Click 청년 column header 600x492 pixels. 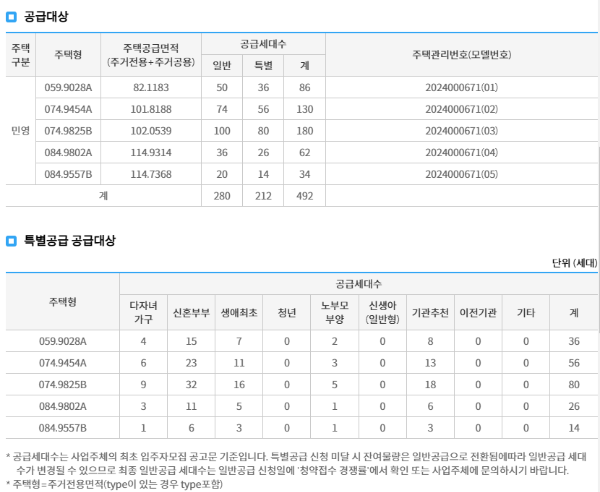click(287, 313)
